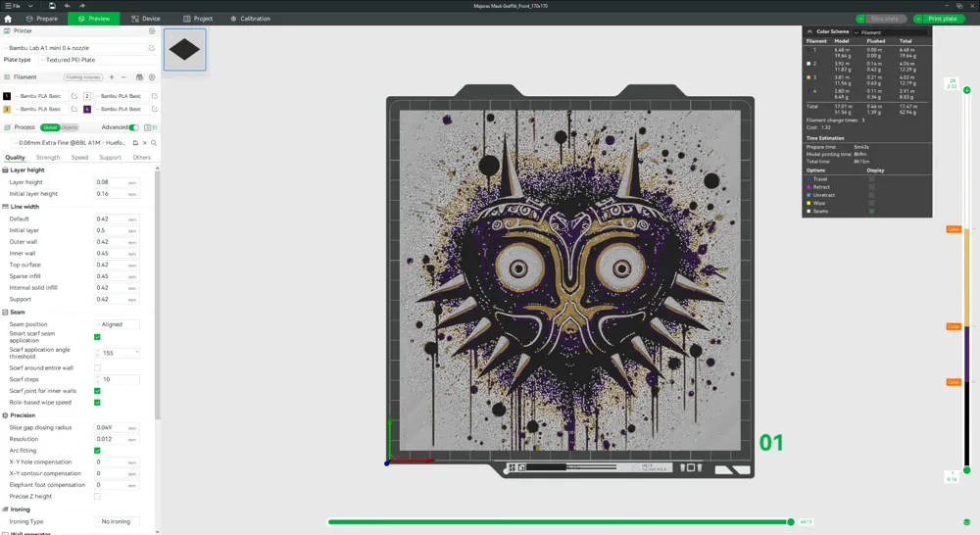Open the Ironing Type dropdown
Screen dimensions: 980x535
click(x=117, y=522)
